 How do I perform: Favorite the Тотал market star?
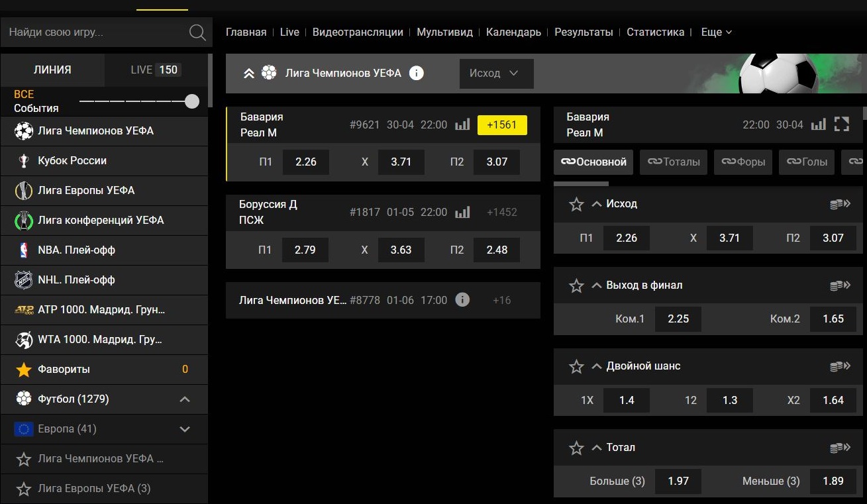(576, 448)
